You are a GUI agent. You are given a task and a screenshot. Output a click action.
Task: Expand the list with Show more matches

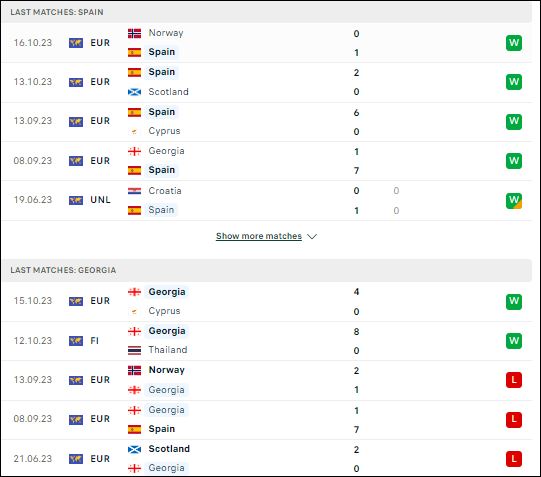(259, 236)
